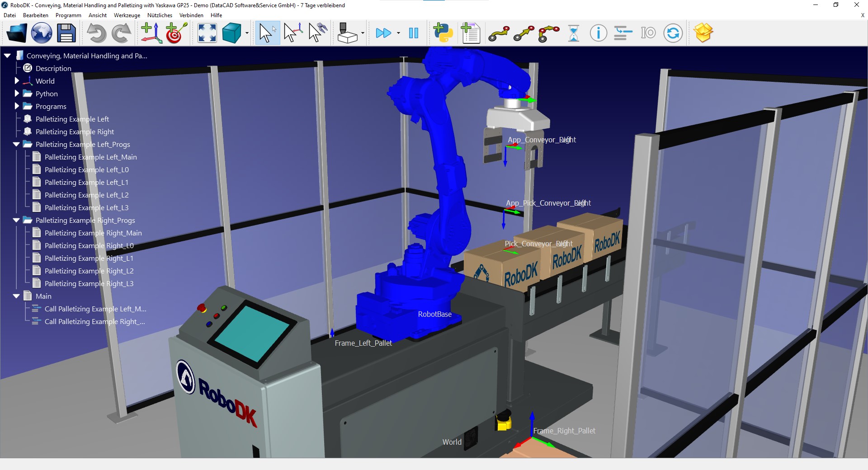
Task: Fit all view icon in toolbar
Action: [207, 33]
